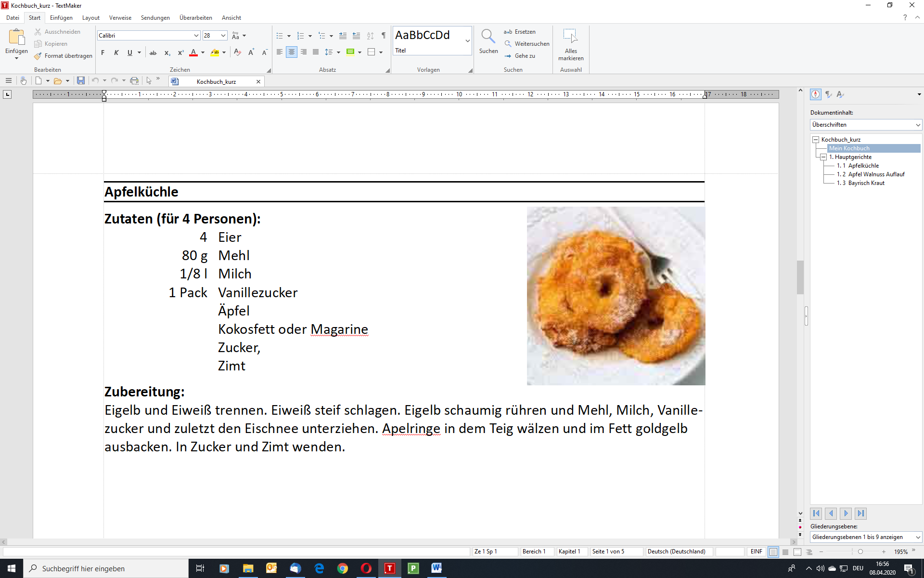Click the clear formatting eraser icon

[237, 52]
